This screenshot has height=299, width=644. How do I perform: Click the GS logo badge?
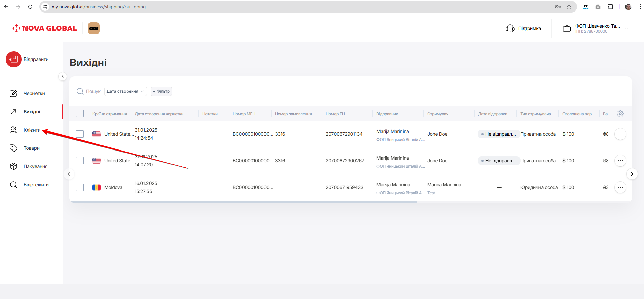click(94, 28)
